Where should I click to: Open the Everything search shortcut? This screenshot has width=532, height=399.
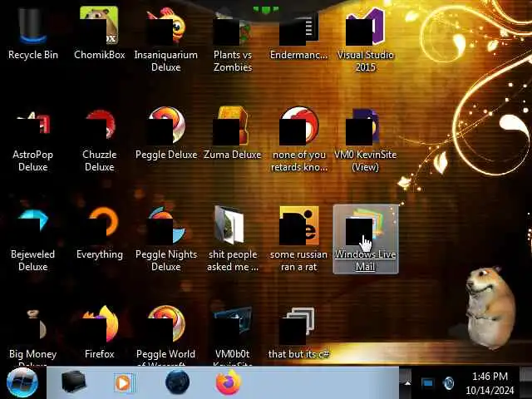100,234
